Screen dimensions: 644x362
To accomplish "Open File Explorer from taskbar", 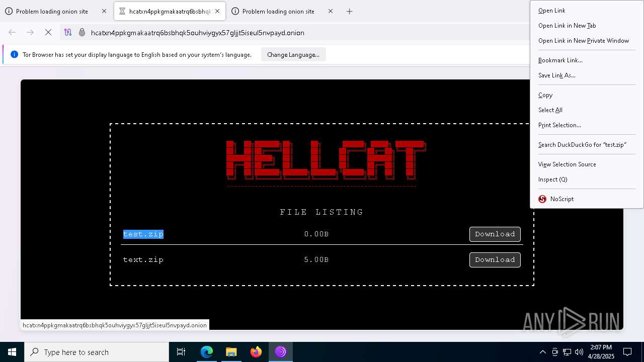I will (231, 352).
